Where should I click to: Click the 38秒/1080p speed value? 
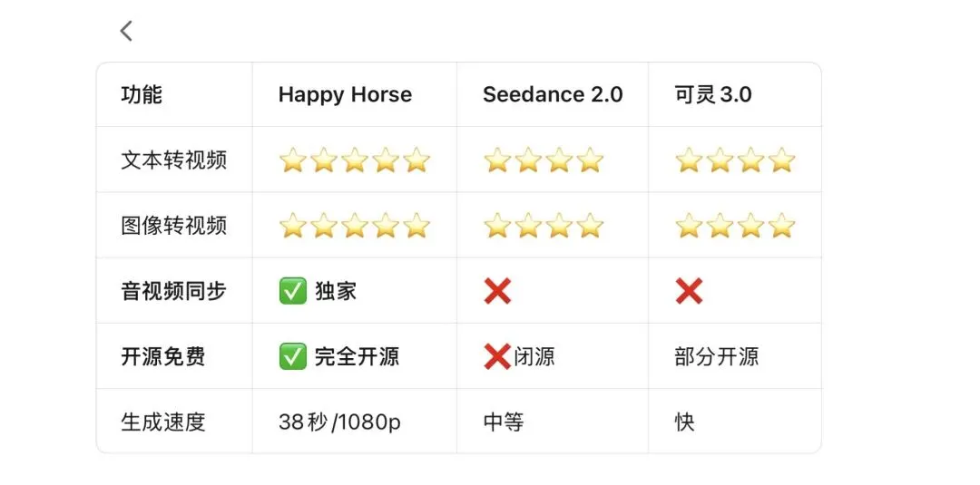[x=340, y=422]
